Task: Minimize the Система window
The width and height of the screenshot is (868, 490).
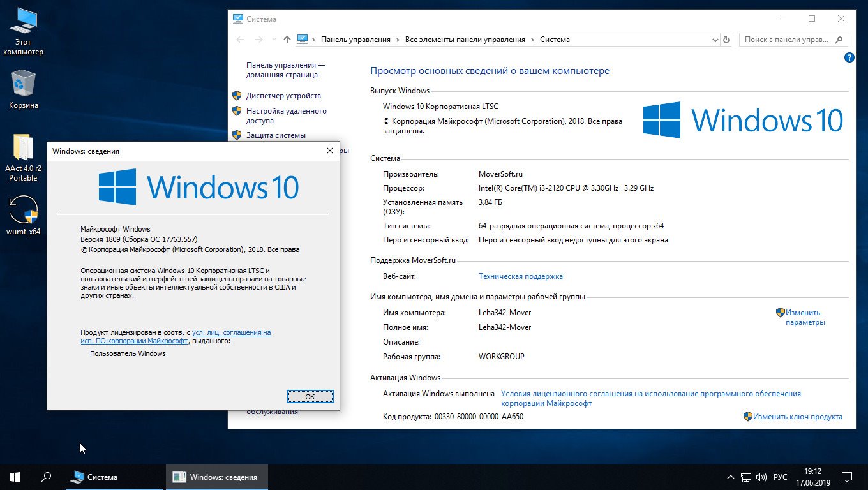Action: (x=782, y=19)
